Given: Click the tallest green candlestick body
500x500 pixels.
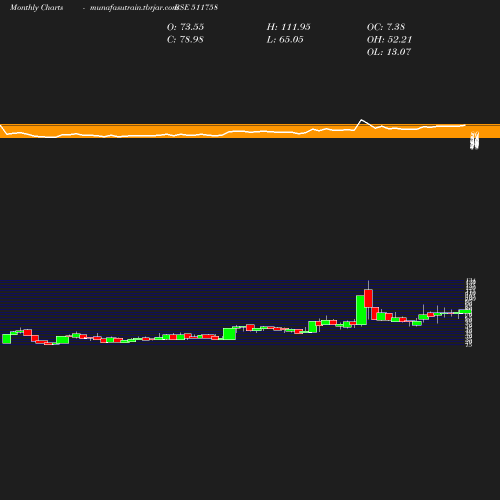Looking at the screenshot, I should [x=361, y=310].
